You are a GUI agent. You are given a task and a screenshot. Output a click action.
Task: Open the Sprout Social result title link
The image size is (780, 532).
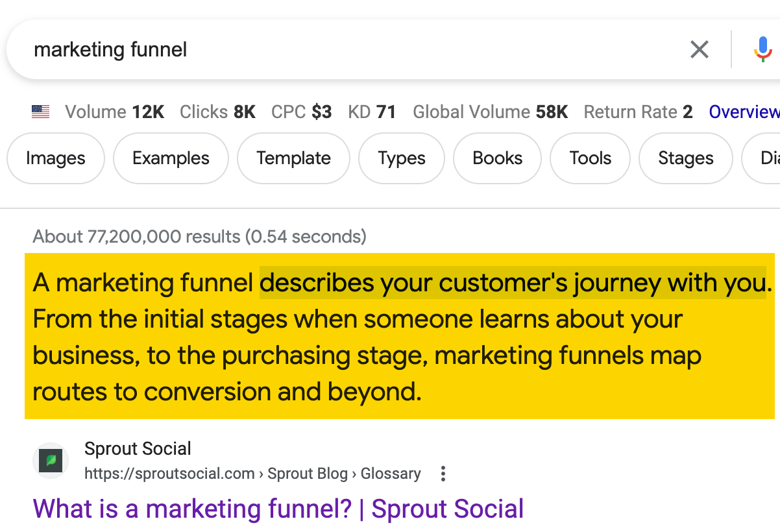[278, 509]
